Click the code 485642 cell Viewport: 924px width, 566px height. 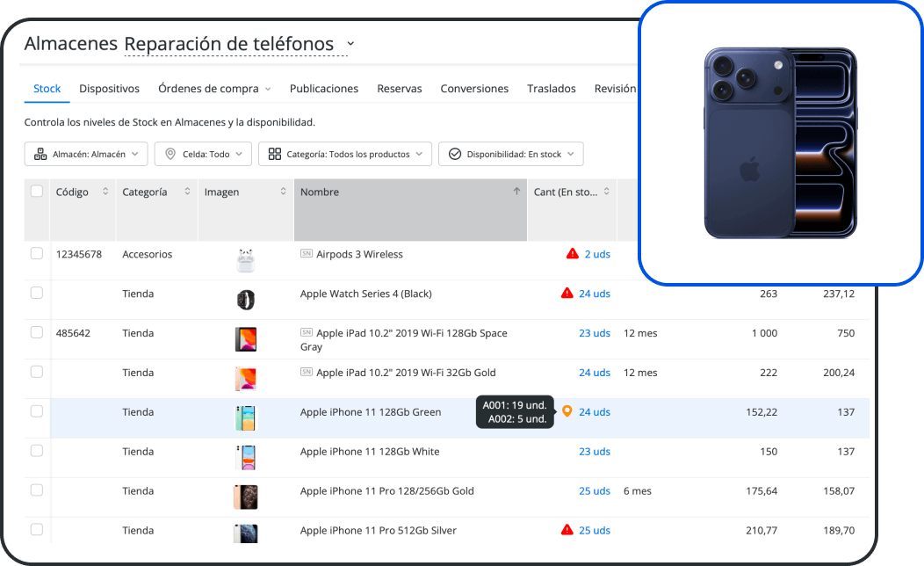pyautogui.click(x=73, y=333)
